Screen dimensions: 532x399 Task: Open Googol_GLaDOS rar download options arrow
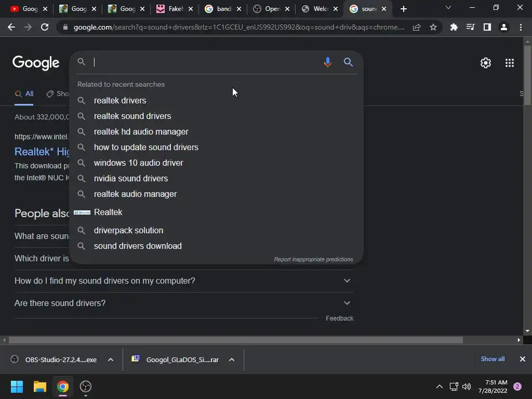click(x=232, y=360)
